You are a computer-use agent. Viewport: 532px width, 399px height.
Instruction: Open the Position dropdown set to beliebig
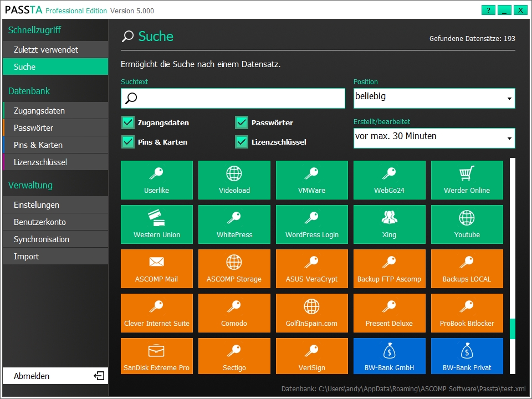click(x=434, y=99)
